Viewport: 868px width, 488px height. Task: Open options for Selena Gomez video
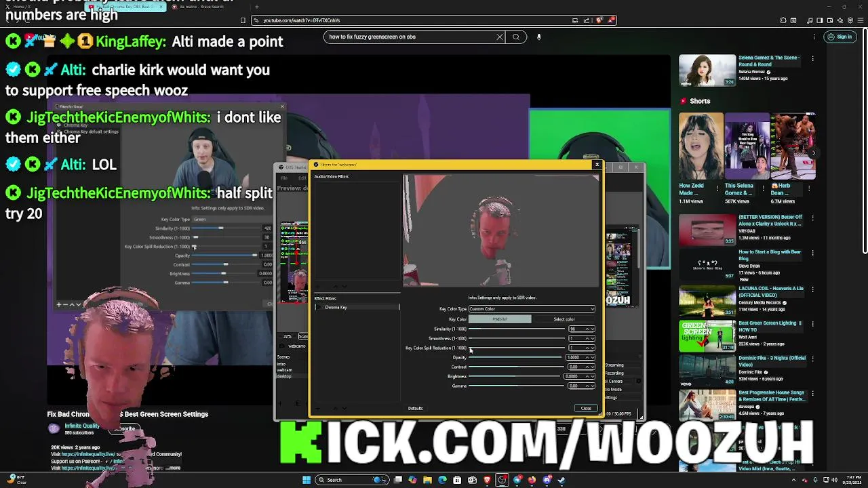812,59
